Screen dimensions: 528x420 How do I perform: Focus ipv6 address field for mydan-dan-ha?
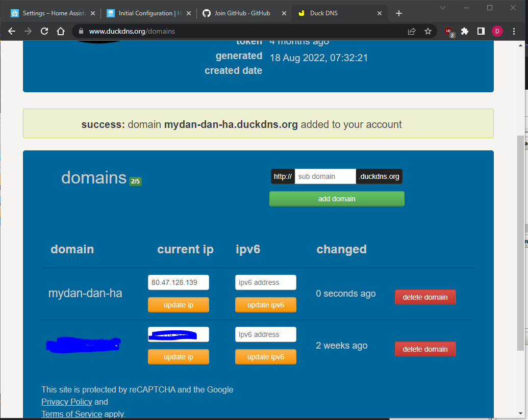pyautogui.click(x=266, y=282)
